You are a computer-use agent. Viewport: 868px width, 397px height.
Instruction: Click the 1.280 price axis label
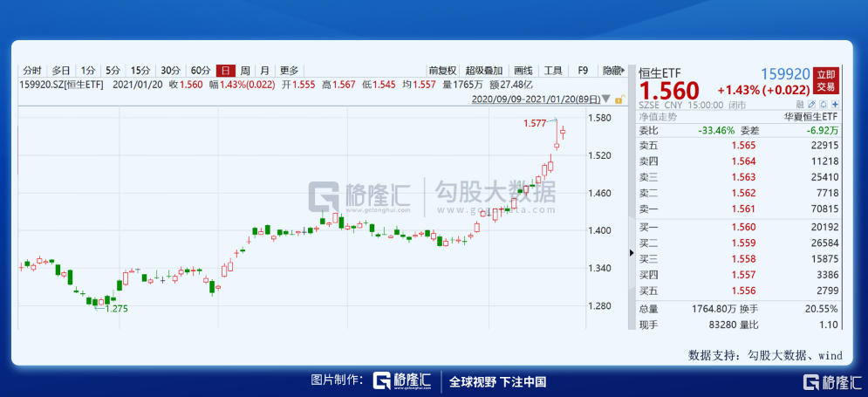coord(599,305)
